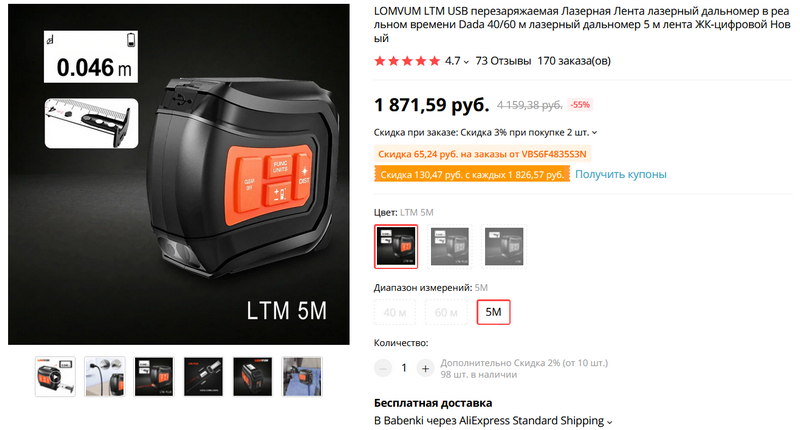View third thumbnail with red laser line

click(x=154, y=377)
